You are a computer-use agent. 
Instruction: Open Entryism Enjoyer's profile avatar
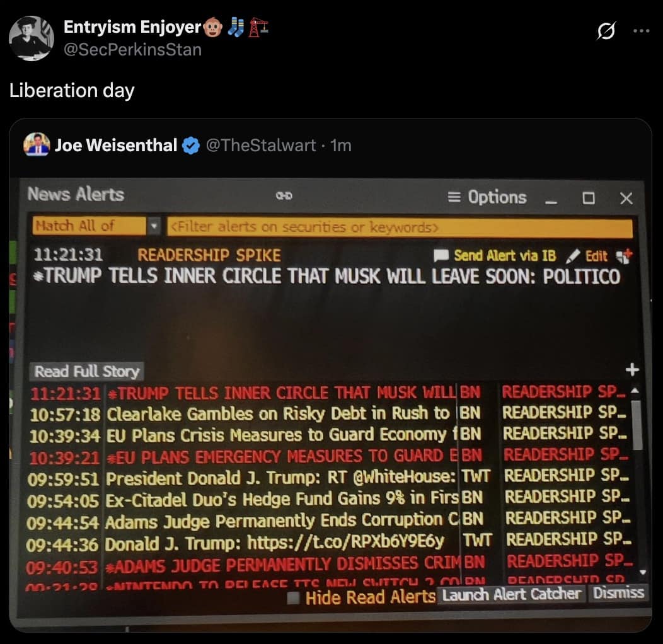32,38
